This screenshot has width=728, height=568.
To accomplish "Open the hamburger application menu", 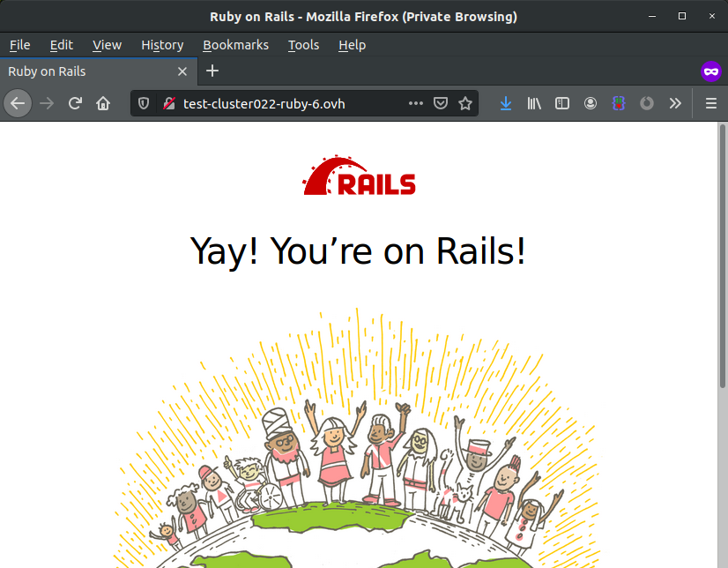I will [x=710, y=103].
